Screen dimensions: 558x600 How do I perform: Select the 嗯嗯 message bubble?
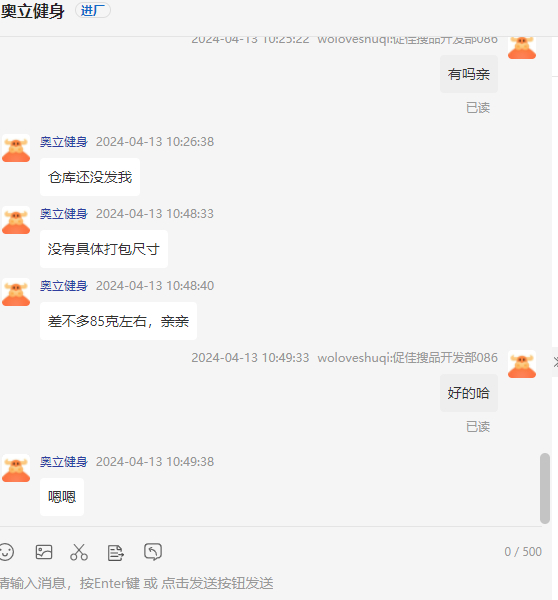(62, 497)
